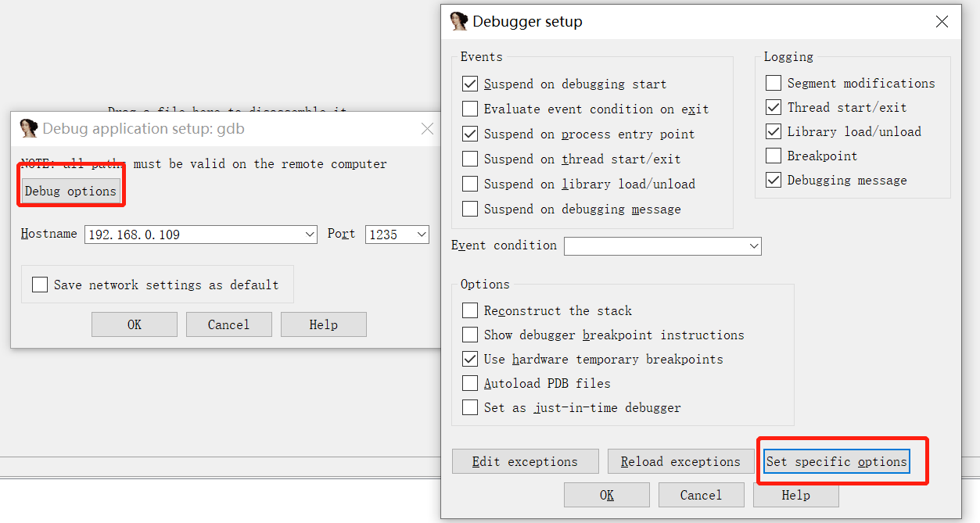Screen dimensions: 980x523
Task: Enable Autoload PDB files
Action: (470, 383)
